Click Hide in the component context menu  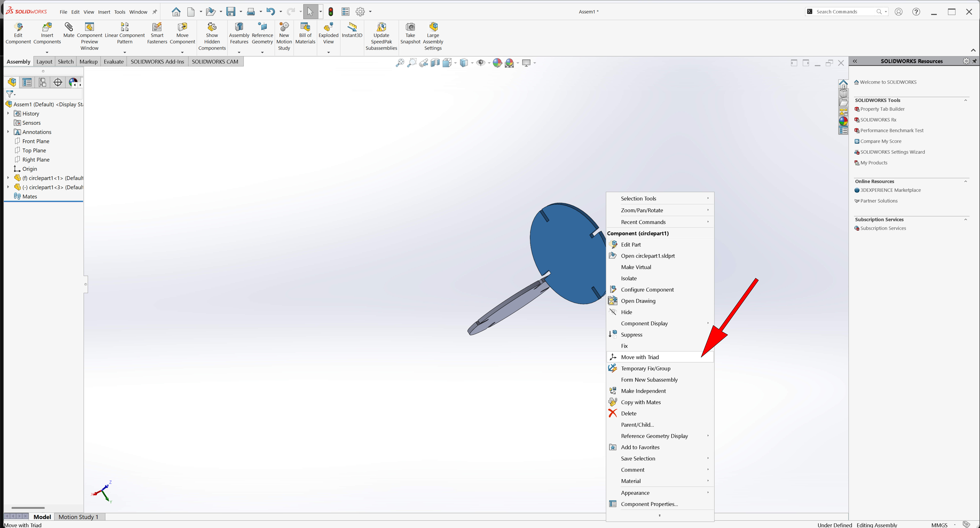click(626, 312)
